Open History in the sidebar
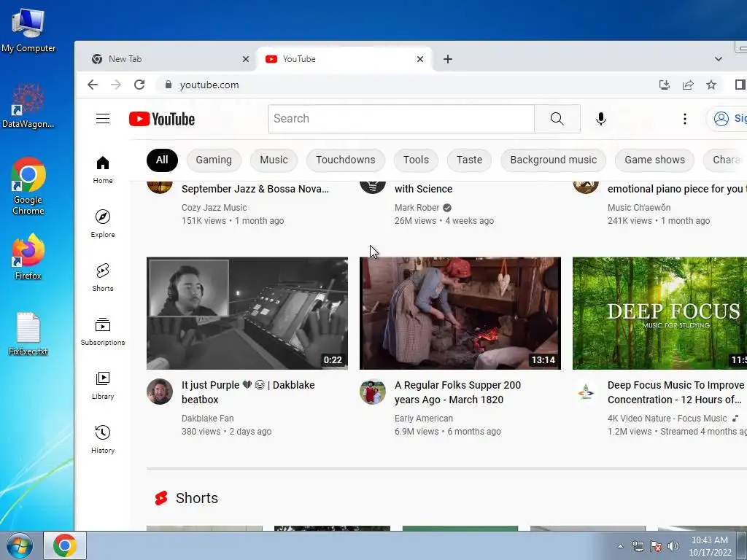 click(103, 440)
